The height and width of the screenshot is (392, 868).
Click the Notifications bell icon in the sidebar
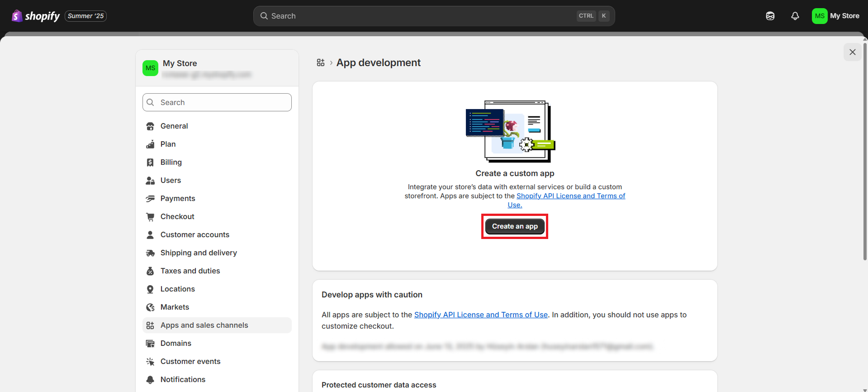pos(150,380)
